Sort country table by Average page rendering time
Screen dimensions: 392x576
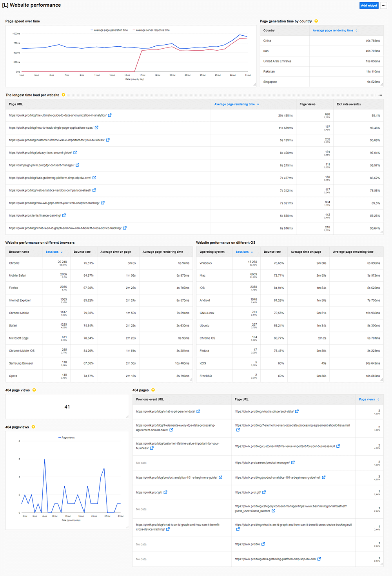tap(333, 31)
